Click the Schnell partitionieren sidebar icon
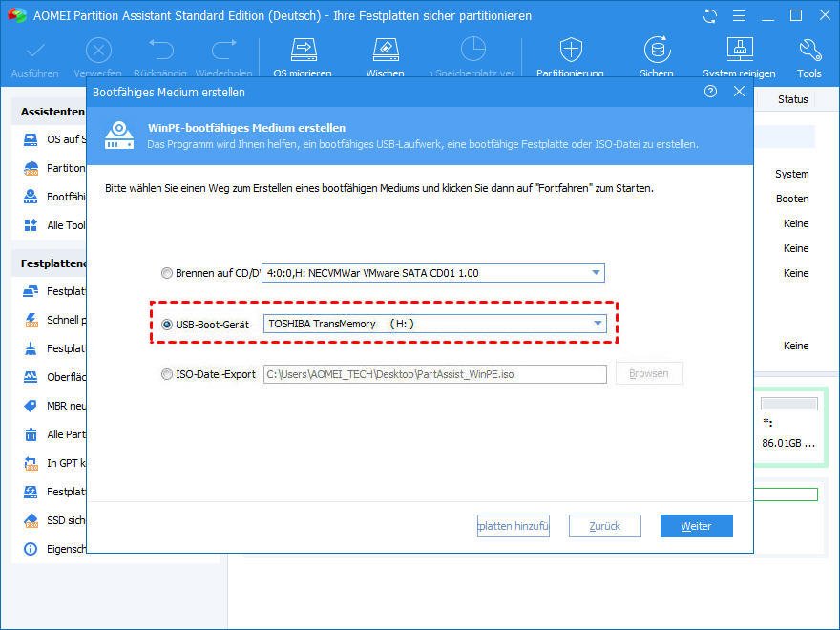 point(31,320)
